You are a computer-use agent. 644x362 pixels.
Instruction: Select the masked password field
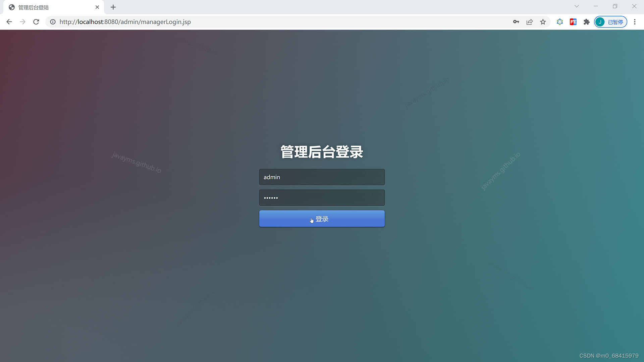tap(322, 197)
